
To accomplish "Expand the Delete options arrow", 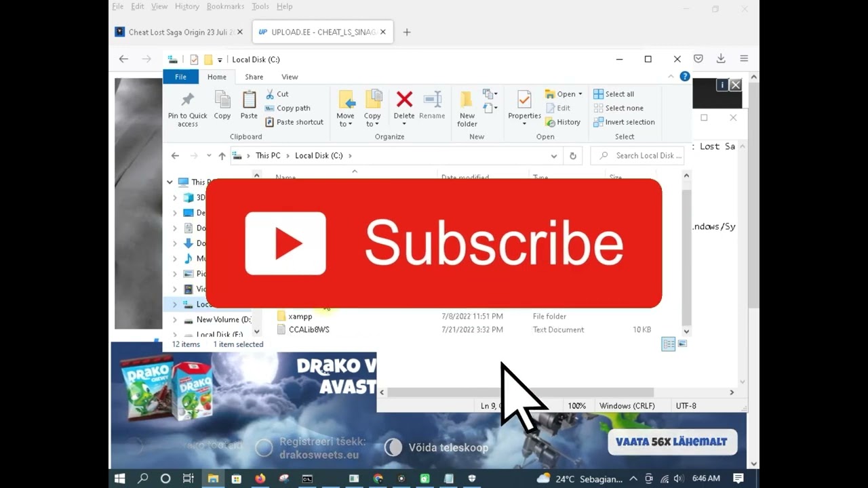I will click(x=404, y=124).
